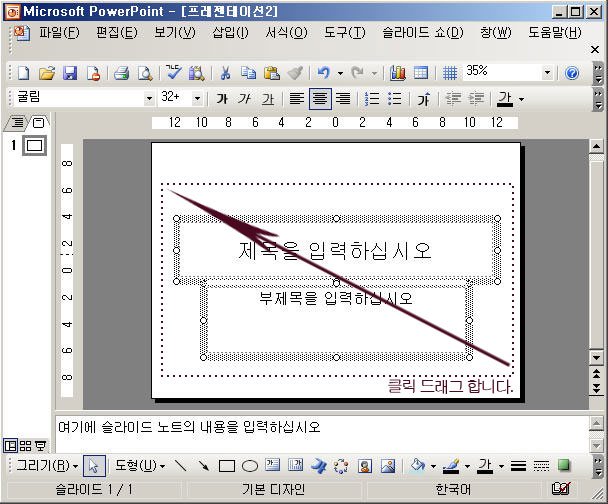Open the 파일(F) menu

coord(59,32)
